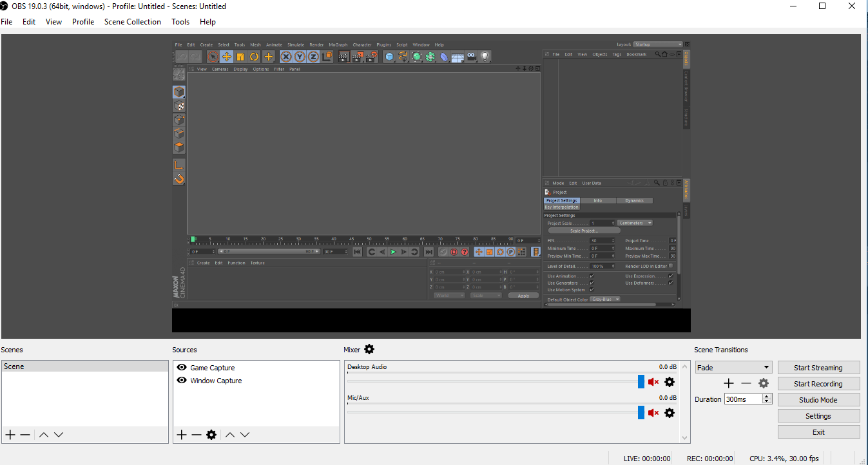
Task: Open the Tools menu in OBS
Action: pos(180,22)
